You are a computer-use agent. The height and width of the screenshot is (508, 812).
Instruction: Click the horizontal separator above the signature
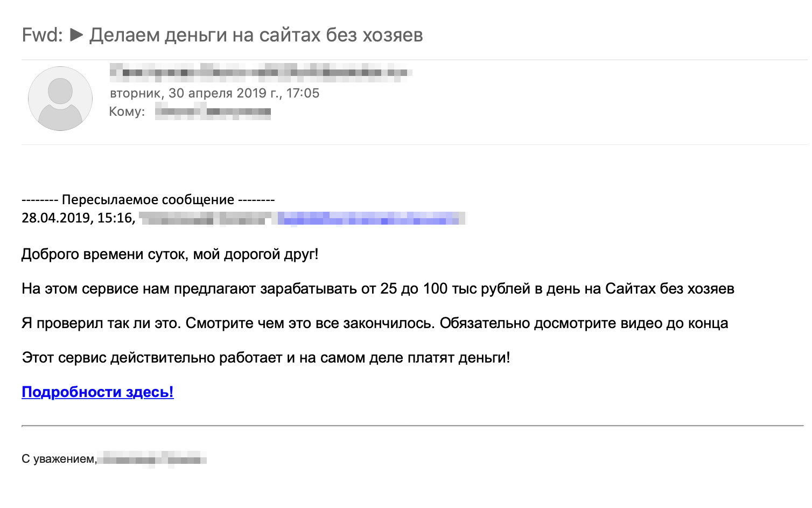(x=412, y=426)
